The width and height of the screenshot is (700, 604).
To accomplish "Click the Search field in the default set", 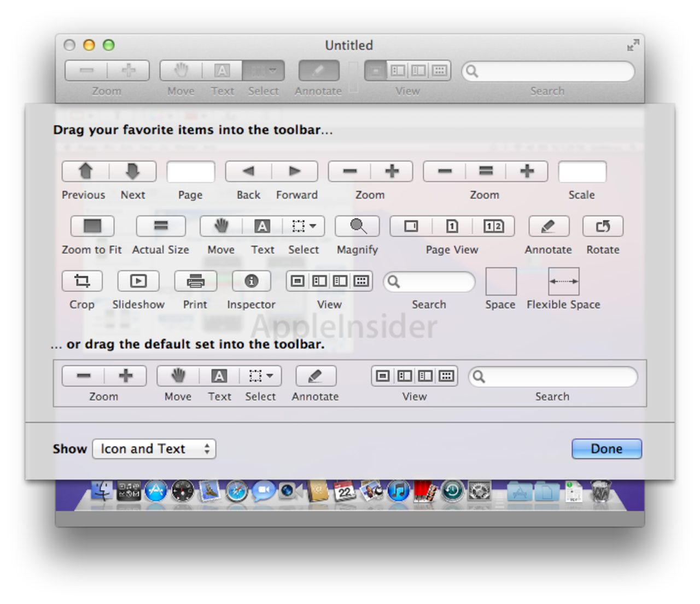I will (x=553, y=377).
